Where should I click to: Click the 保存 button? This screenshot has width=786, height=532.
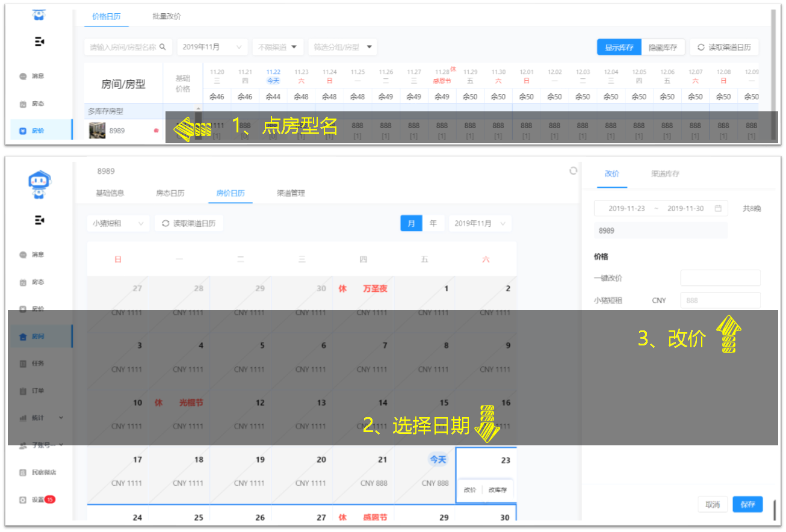click(747, 504)
